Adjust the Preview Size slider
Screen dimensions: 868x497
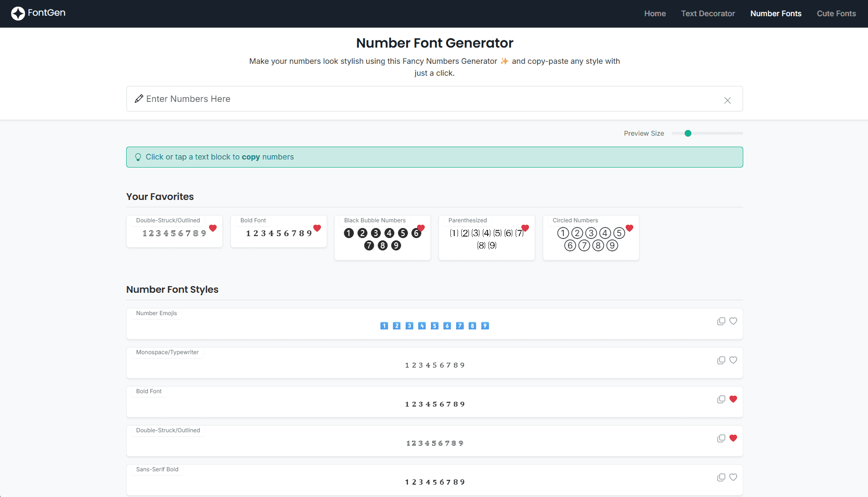pos(688,133)
